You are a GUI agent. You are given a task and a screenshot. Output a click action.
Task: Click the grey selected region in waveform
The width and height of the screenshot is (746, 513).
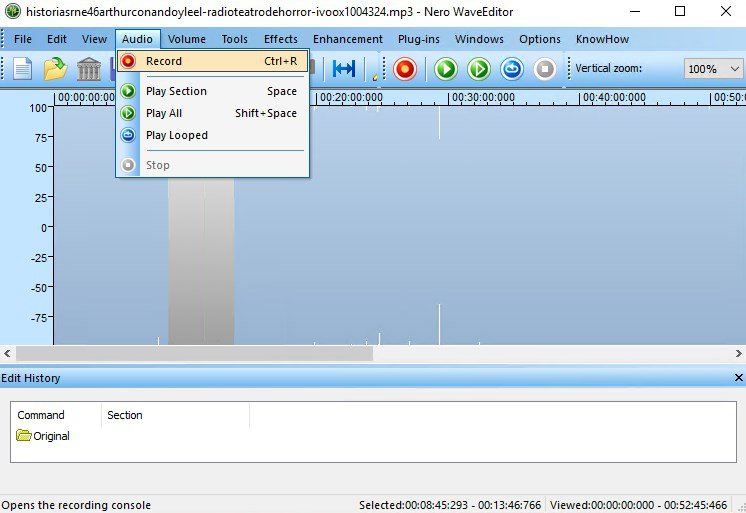click(x=201, y=261)
